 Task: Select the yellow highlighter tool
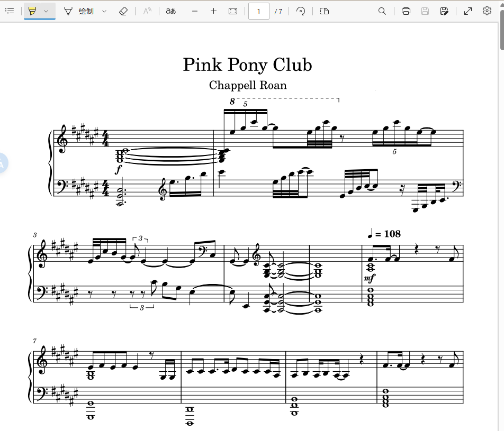[x=32, y=11]
